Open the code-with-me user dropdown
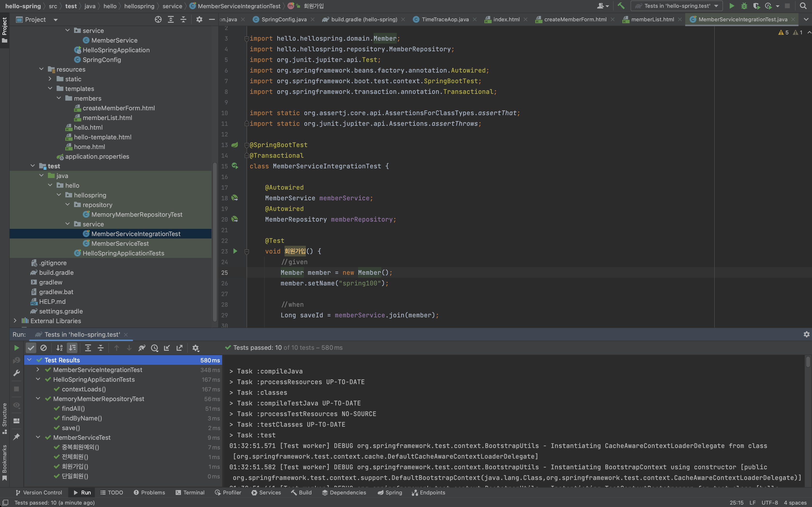Screen dimensions: 812x507 coord(603,6)
